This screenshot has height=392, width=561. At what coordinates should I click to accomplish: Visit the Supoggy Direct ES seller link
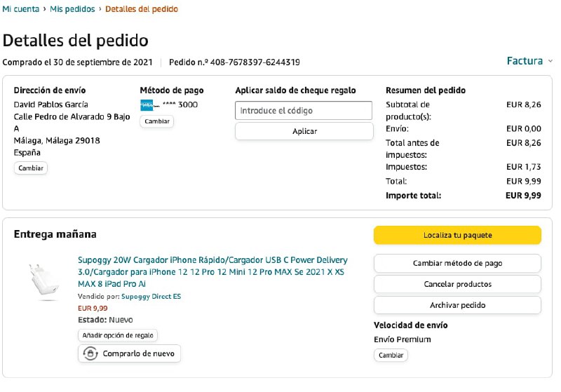[151, 297]
